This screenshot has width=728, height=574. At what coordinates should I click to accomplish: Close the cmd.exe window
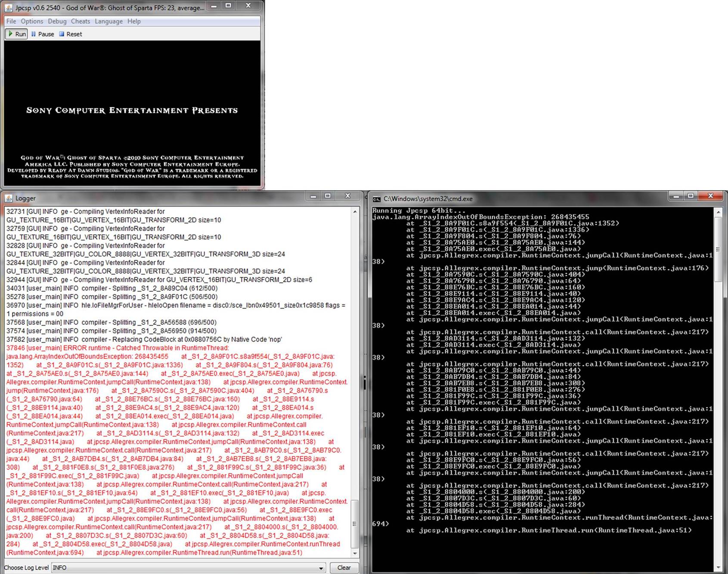click(x=711, y=196)
